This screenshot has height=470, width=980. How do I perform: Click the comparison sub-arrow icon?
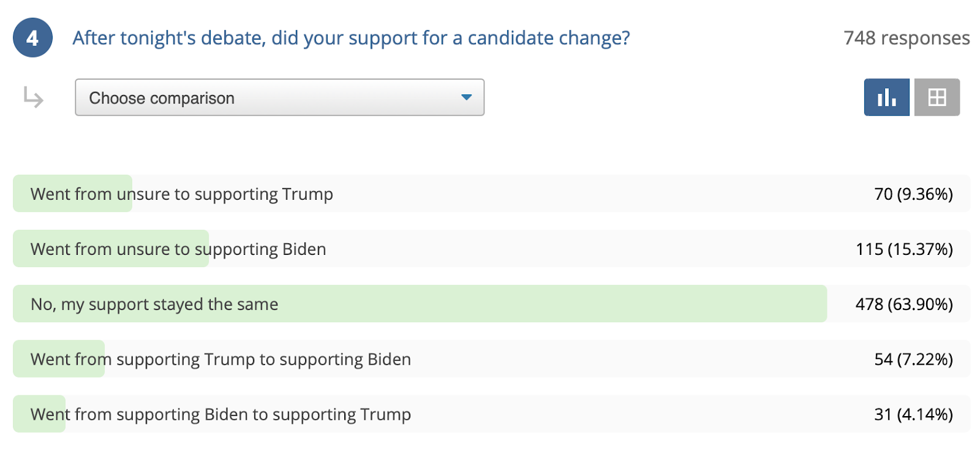(33, 97)
